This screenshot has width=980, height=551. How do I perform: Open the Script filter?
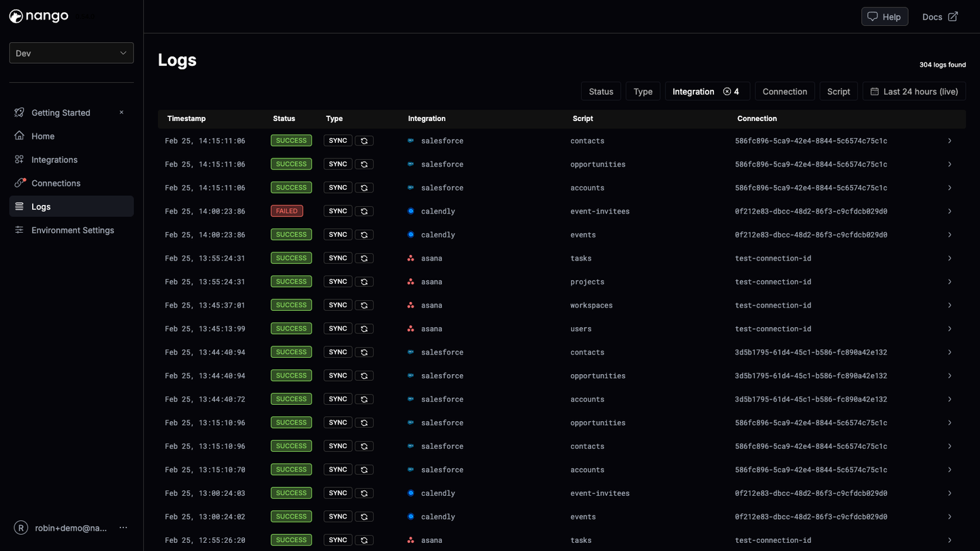838,91
